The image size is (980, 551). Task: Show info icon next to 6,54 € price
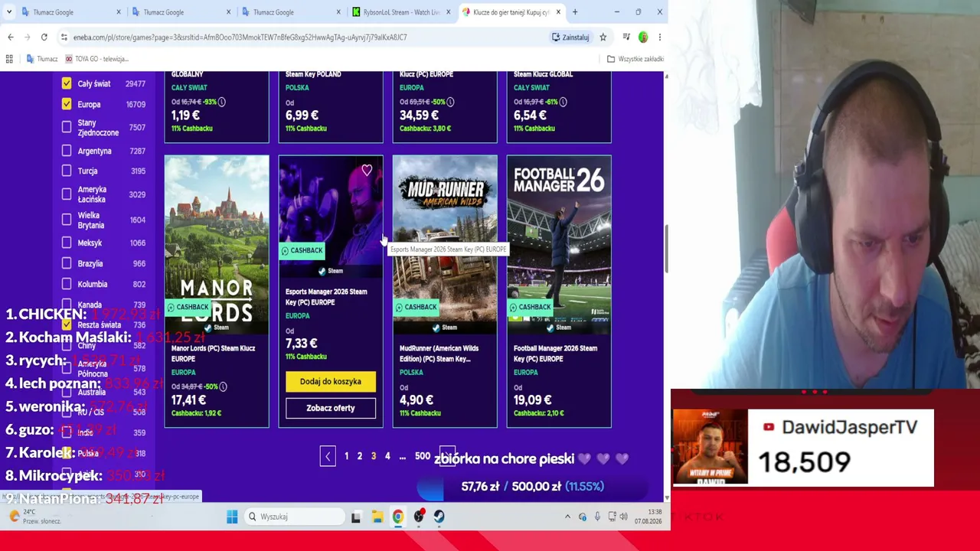click(x=563, y=102)
